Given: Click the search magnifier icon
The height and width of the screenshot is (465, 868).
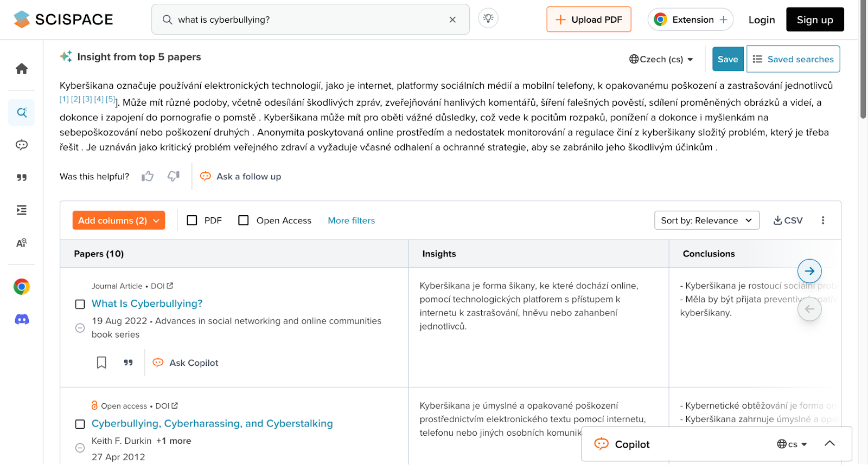Looking at the screenshot, I should [x=167, y=20].
